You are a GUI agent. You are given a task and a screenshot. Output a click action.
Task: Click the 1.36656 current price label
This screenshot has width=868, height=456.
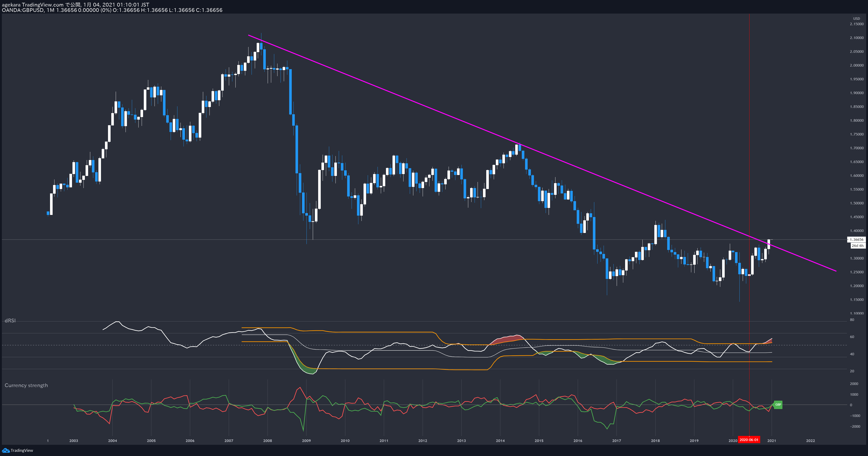tap(856, 239)
